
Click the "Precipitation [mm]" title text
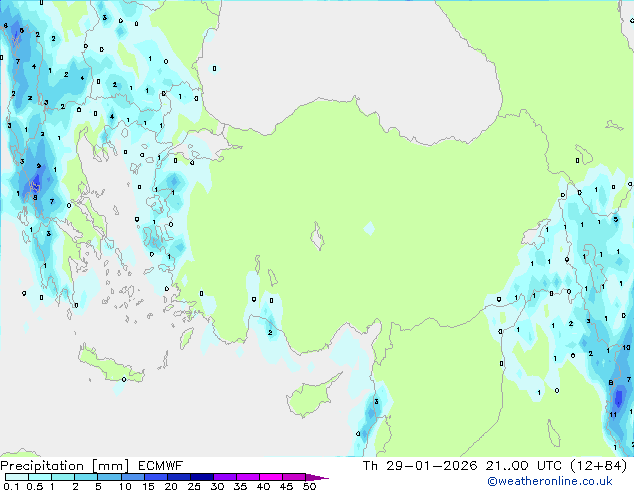(64, 466)
